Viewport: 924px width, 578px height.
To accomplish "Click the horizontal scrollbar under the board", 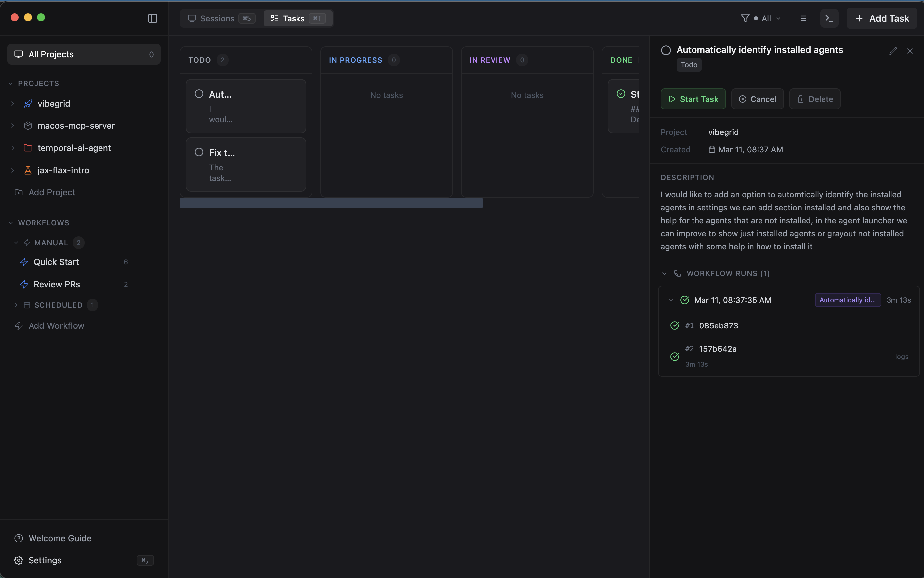I will click(x=331, y=203).
